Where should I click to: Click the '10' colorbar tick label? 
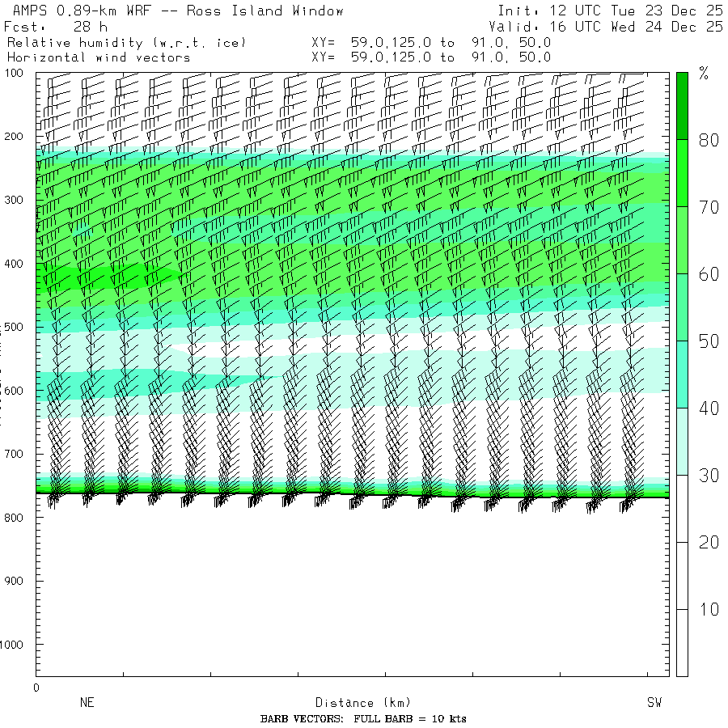coord(709,609)
